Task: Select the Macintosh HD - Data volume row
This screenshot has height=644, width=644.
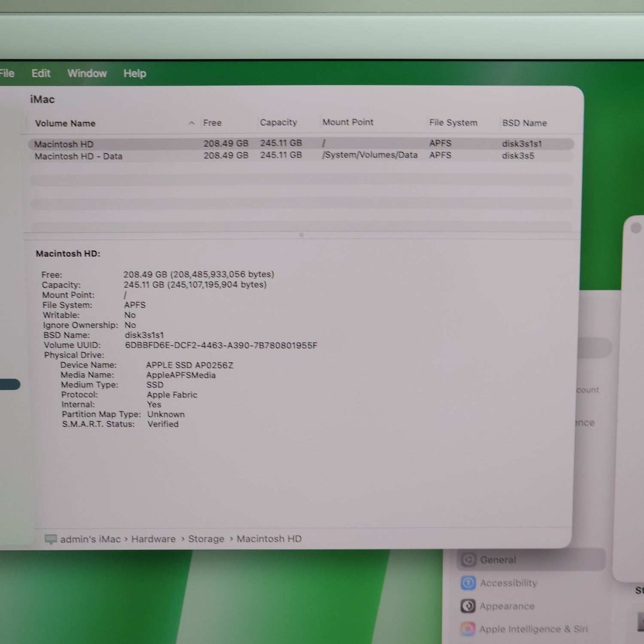Action: tap(78, 156)
